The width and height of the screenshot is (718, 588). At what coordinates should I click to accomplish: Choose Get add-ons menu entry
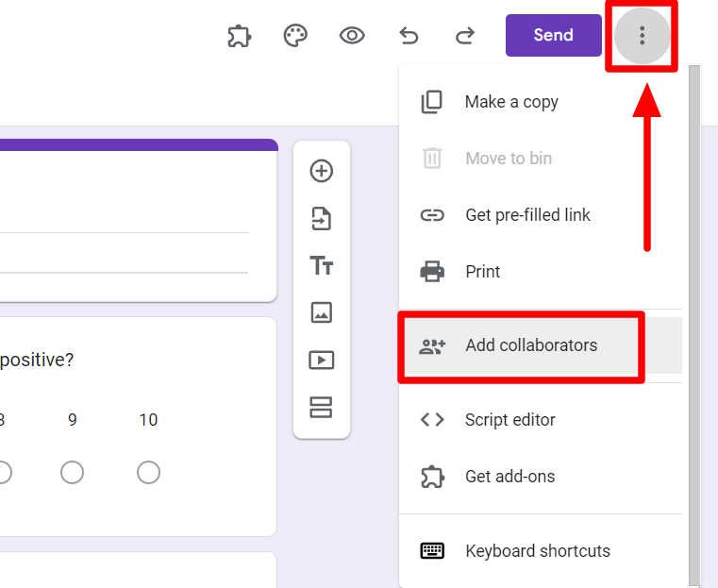click(541, 477)
